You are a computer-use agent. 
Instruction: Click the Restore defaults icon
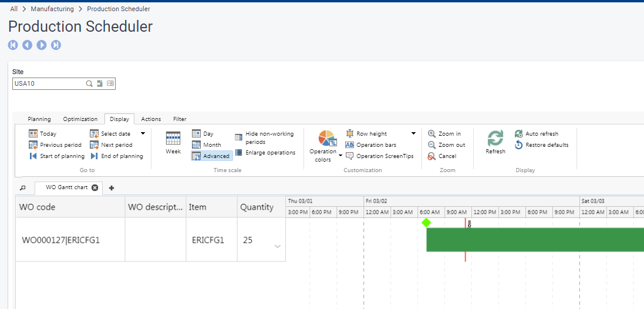[x=519, y=145]
